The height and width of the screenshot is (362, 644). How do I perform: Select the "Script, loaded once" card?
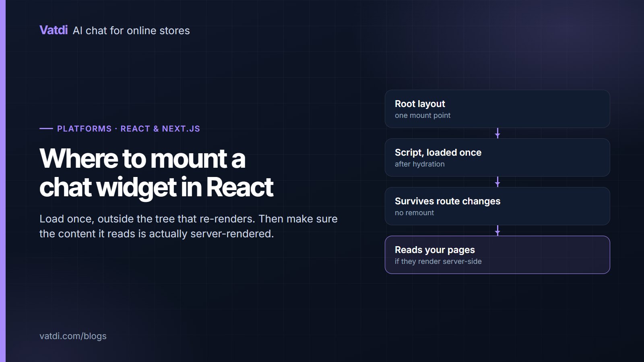[x=497, y=158]
